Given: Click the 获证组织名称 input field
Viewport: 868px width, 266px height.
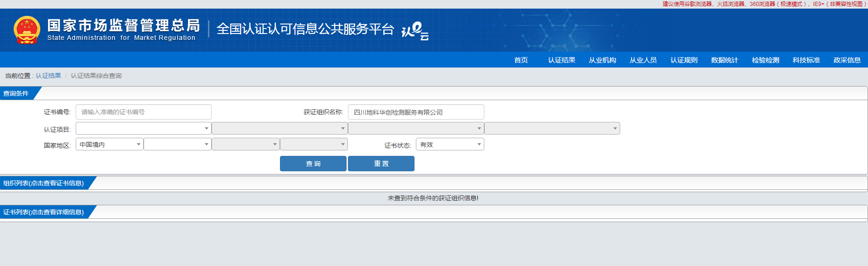Looking at the screenshot, I should coord(416,112).
